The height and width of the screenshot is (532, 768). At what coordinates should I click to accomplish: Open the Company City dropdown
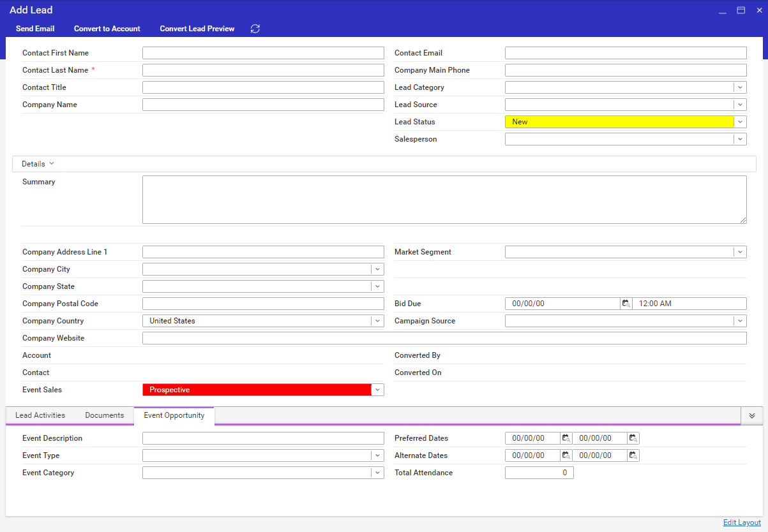(x=377, y=269)
